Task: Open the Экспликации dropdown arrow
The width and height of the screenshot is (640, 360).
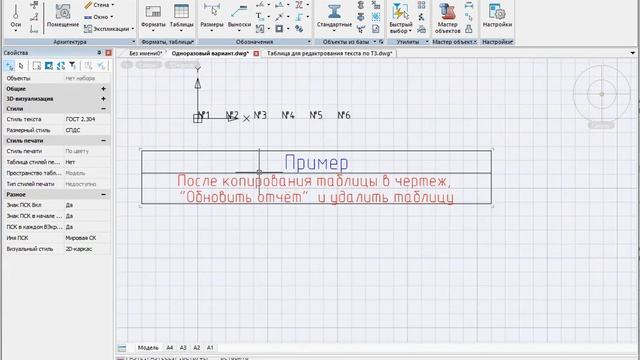Action: pos(133,29)
